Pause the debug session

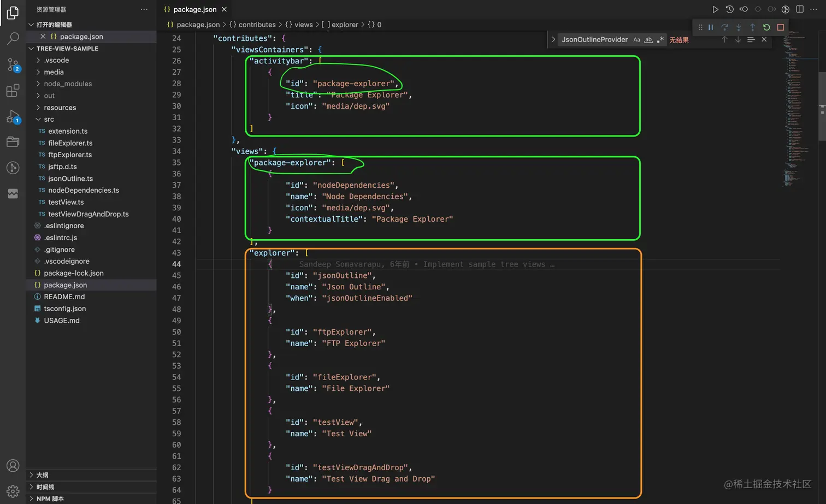click(x=711, y=27)
